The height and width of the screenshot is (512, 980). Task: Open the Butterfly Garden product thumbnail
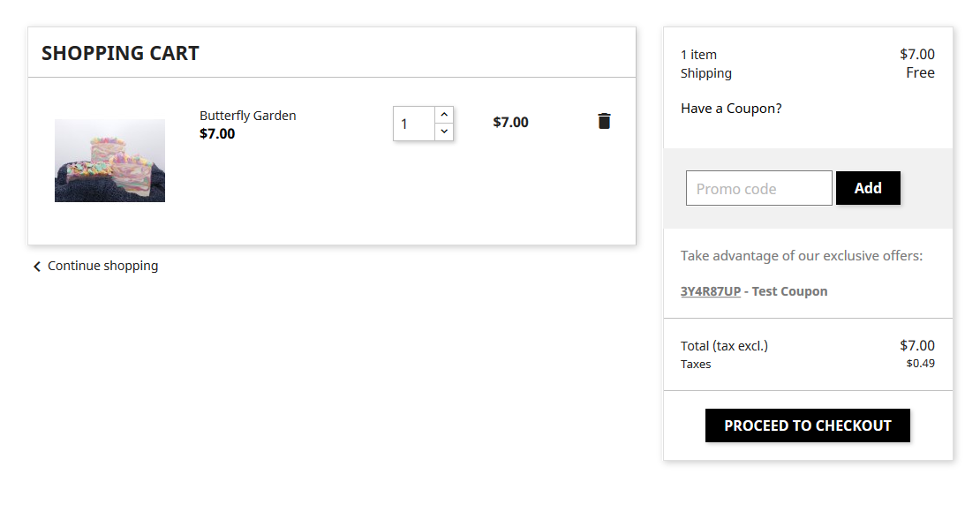[x=109, y=161]
